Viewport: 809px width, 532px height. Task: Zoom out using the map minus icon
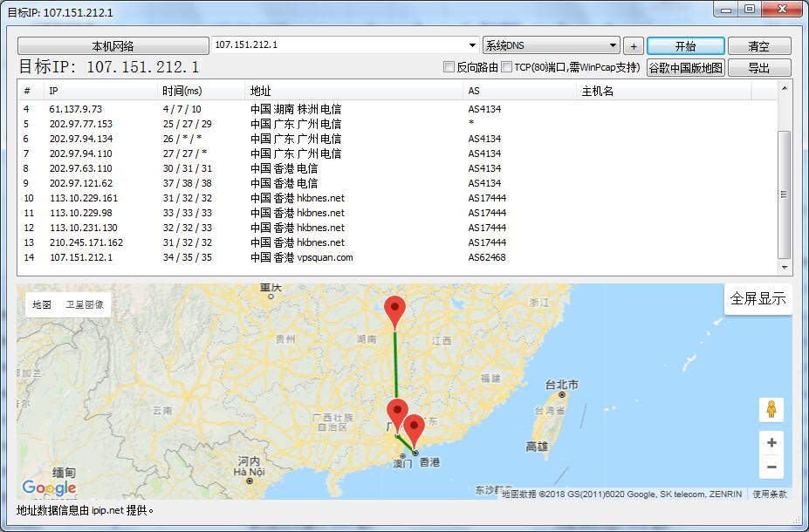pos(771,467)
